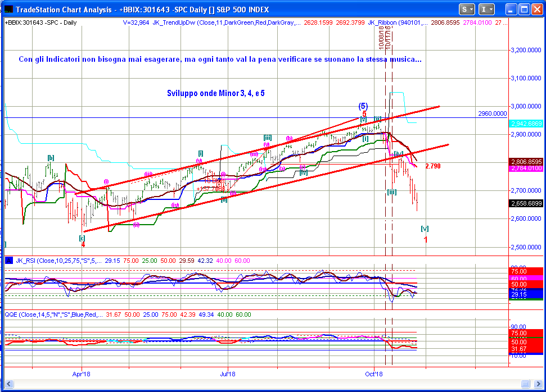
Task: Click the horizontal scrollbar right arrow
Action: 538,384
